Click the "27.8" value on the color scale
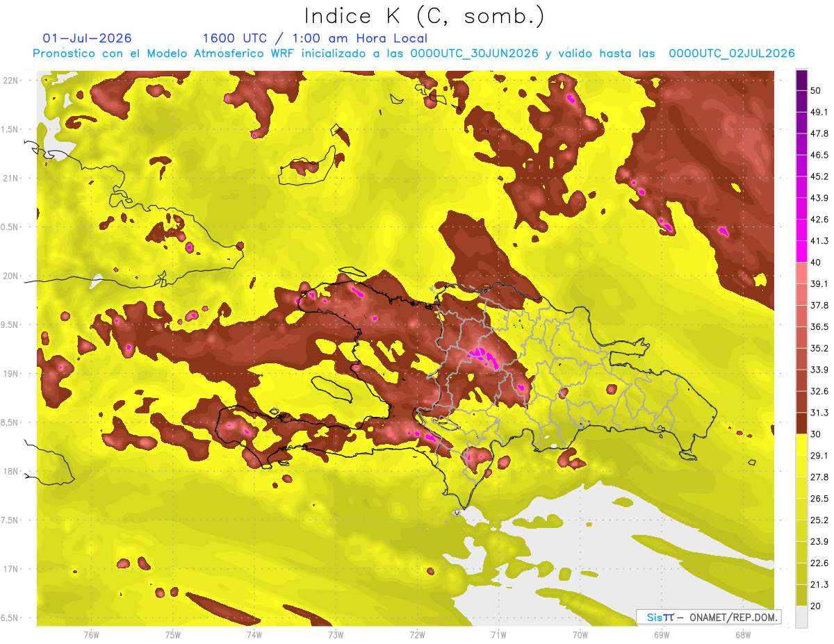This screenshot has width=834, height=644. (819, 477)
